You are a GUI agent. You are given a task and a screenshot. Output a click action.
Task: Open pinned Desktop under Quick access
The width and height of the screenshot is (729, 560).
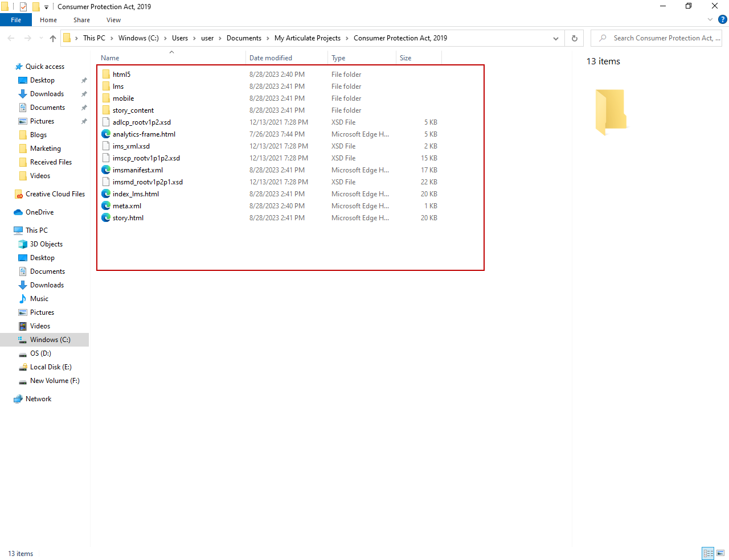pos(42,80)
